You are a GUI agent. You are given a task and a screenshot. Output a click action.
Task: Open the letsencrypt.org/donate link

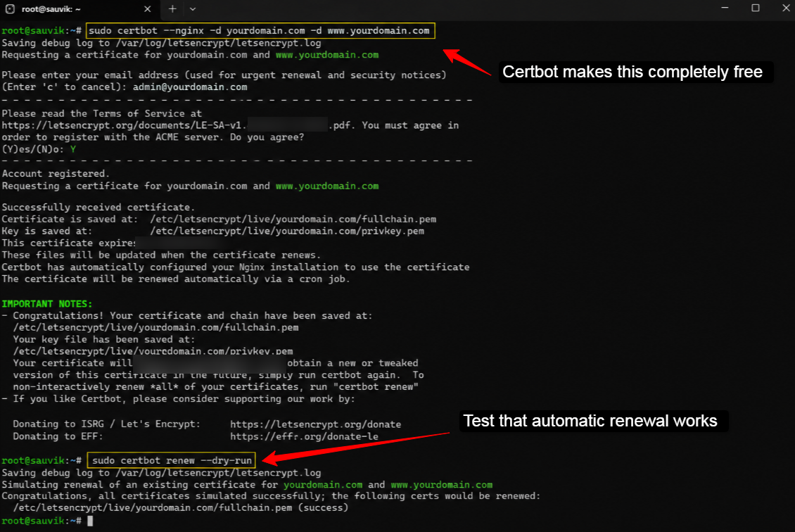click(315, 424)
